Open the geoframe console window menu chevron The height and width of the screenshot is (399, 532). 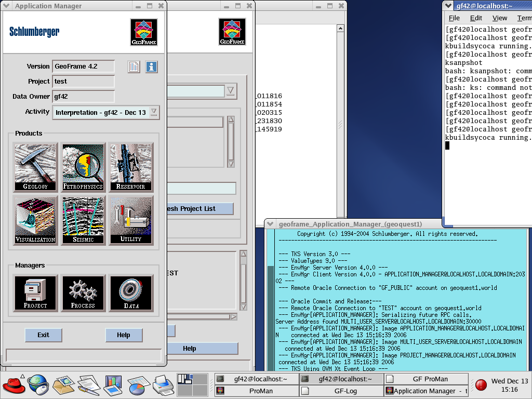[x=270, y=224]
